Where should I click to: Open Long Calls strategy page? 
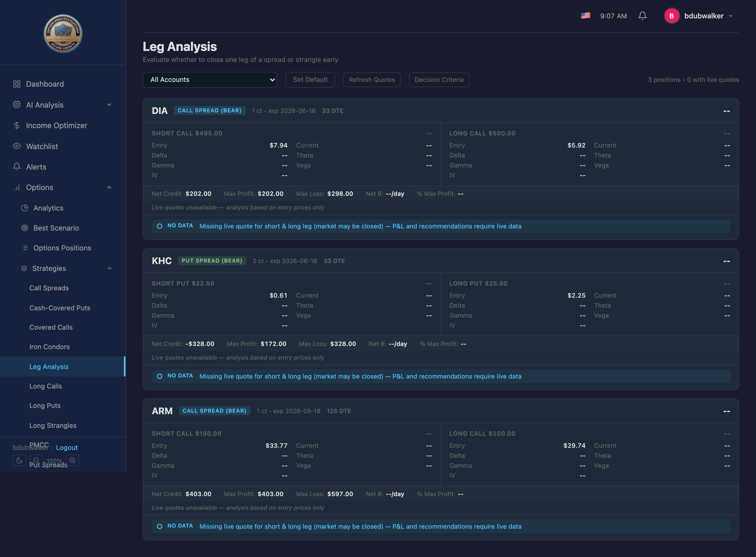(45, 386)
